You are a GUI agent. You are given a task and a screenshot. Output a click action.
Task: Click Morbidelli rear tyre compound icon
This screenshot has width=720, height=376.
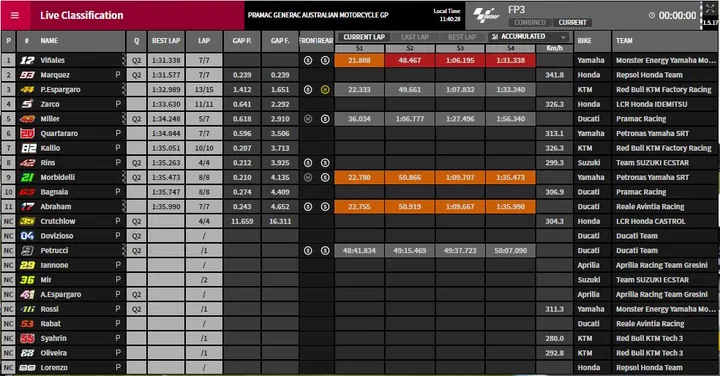point(325,177)
